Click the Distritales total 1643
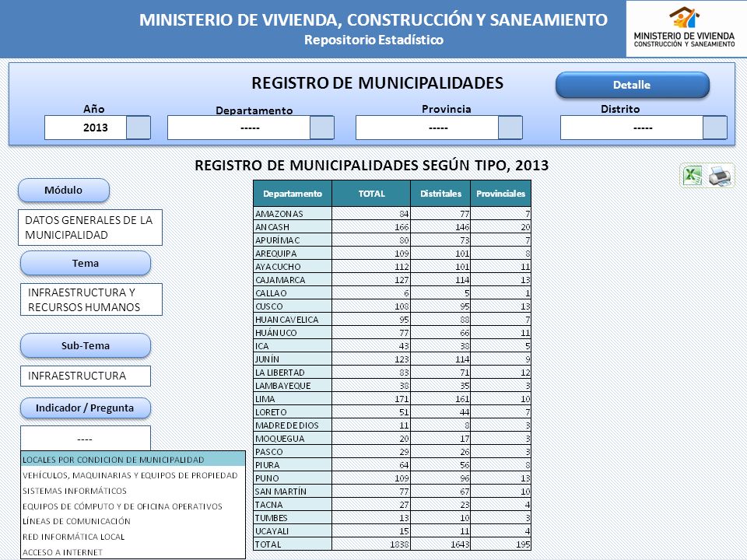 [x=460, y=544]
